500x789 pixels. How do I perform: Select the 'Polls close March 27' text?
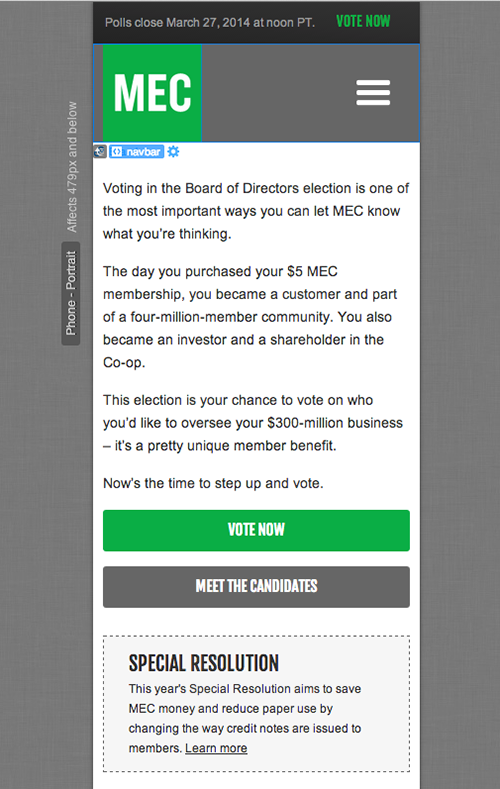point(210,23)
